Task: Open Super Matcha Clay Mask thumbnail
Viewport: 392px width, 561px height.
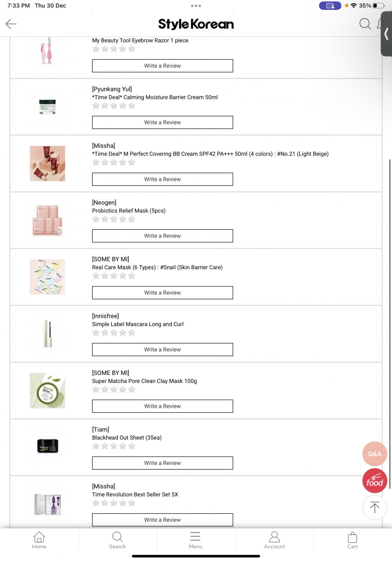Action: coord(47,390)
